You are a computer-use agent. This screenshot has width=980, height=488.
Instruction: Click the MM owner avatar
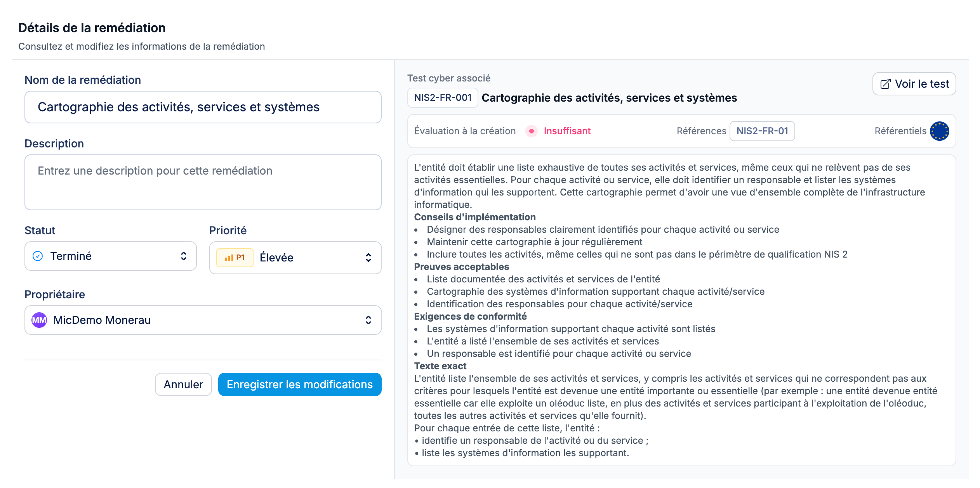pos(39,320)
